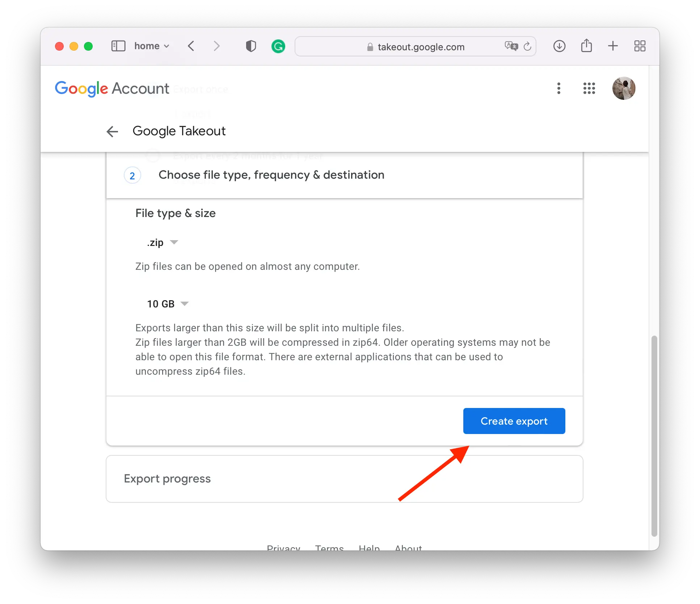Click the back arrow beside Google Takeout
Image resolution: width=700 pixels, height=604 pixels.
(112, 131)
